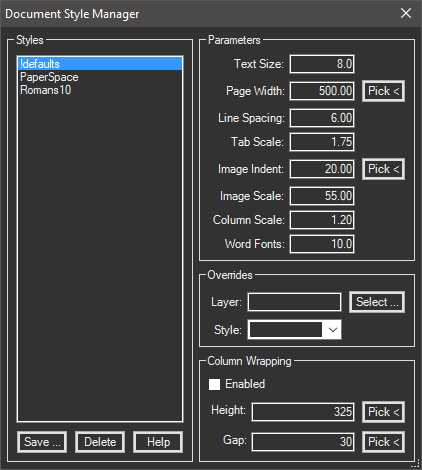This screenshot has width=422, height=470.
Task: Pick the Image Indent value from drawing
Action: 383,169
